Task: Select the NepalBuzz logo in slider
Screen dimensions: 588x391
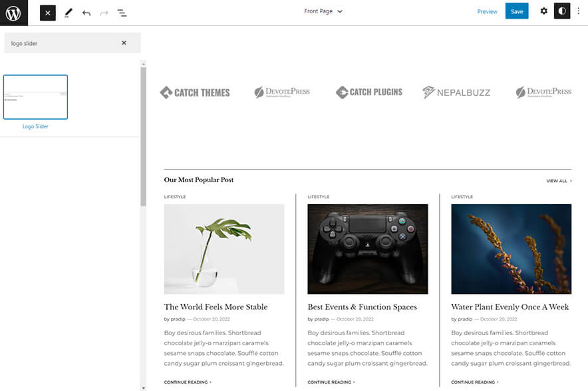Action: tap(456, 92)
